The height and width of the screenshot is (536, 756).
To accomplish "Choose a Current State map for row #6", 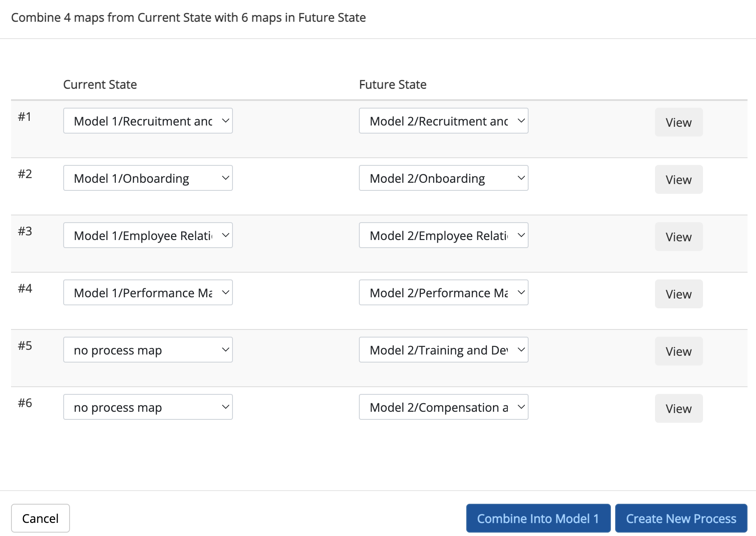I will coord(148,407).
